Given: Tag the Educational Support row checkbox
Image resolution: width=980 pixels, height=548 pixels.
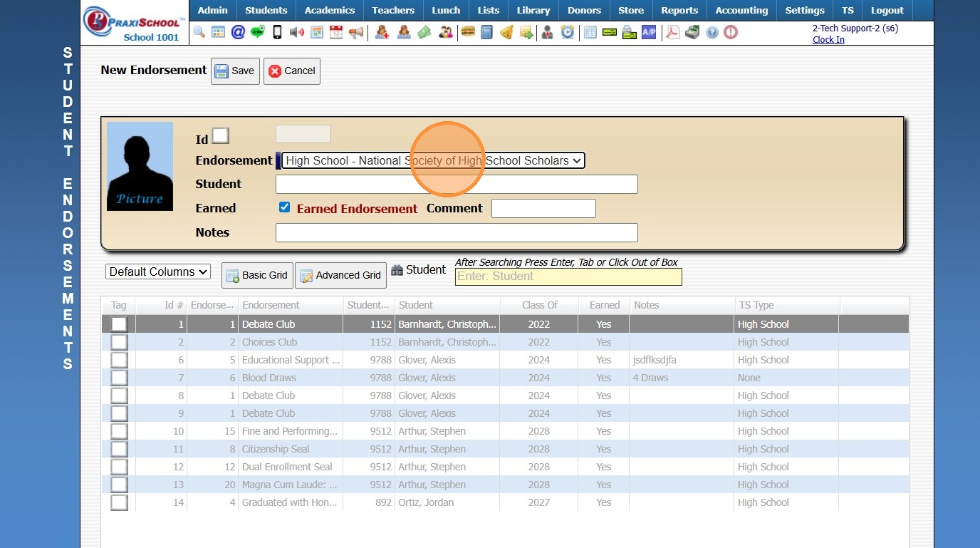Looking at the screenshot, I should coord(119,360).
